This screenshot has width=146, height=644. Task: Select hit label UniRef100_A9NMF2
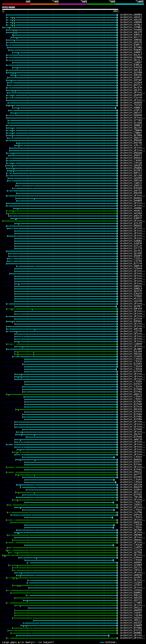[131, 53]
